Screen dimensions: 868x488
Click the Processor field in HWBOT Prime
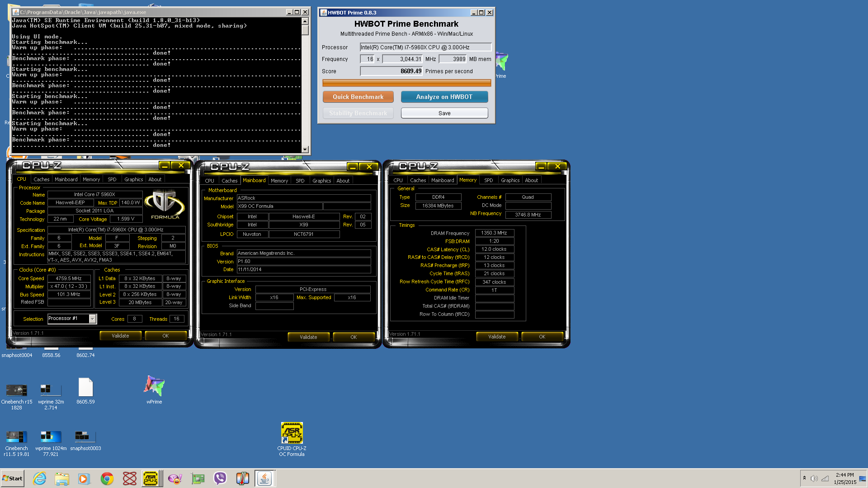tap(425, 47)
